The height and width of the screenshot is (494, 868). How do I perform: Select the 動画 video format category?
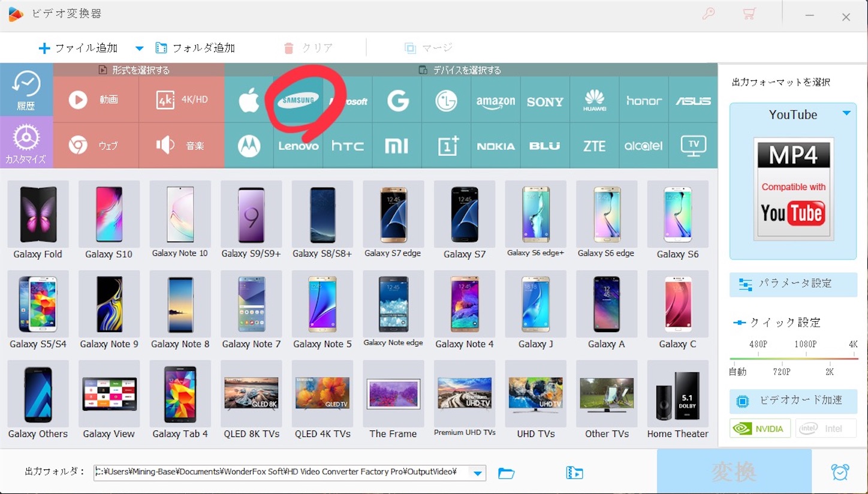96,100
